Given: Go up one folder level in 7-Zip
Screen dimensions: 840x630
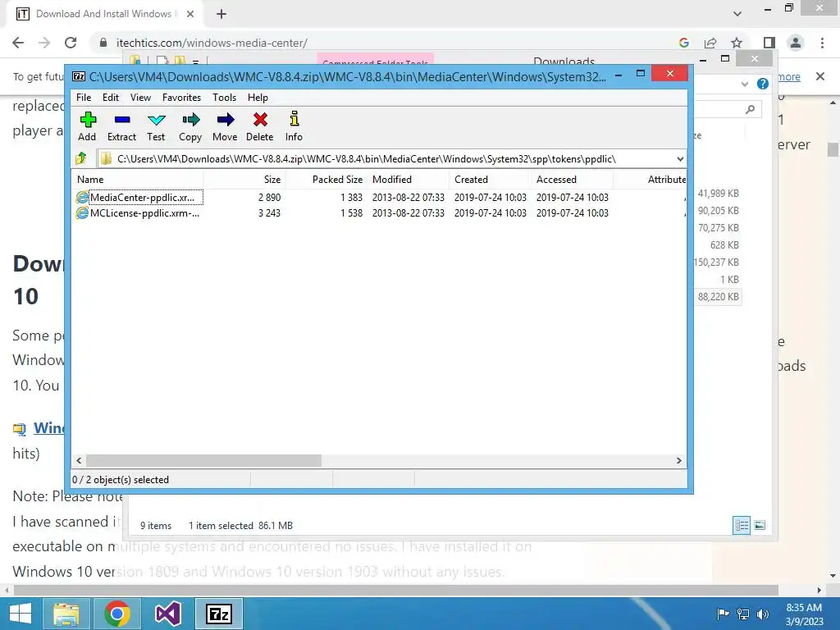Looking at the screenshot, I should click(81, 158).
